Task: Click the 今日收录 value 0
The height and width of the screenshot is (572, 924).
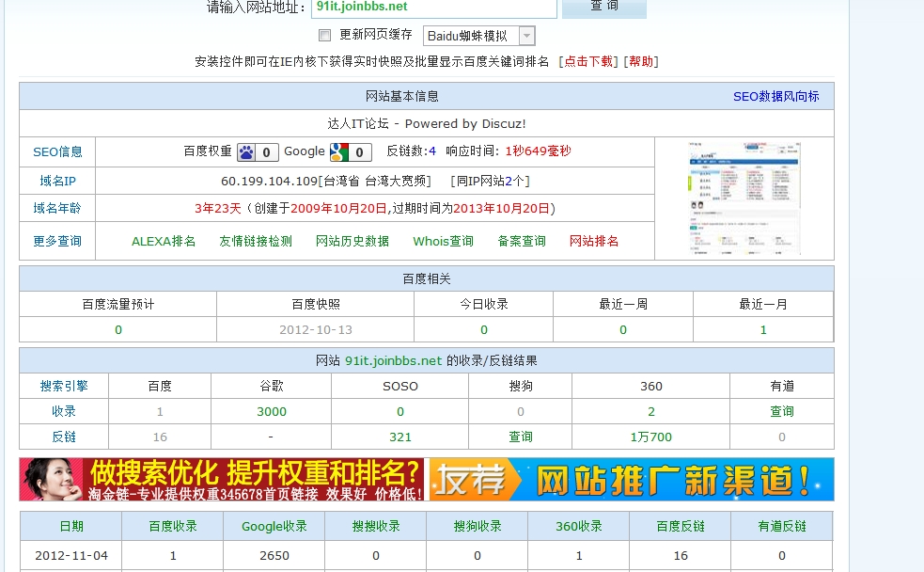Action: coord(484,330)
